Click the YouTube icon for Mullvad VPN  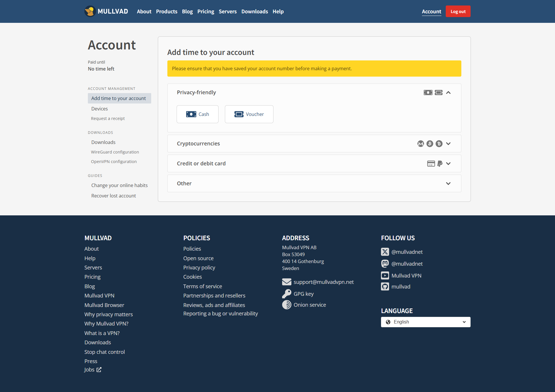(385, 275)
